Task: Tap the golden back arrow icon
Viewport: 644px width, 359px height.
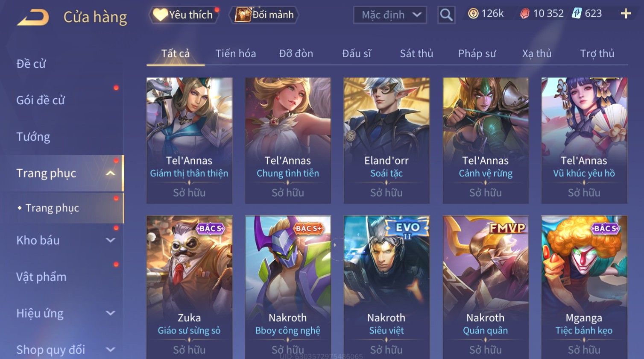Action: [33, 17]
